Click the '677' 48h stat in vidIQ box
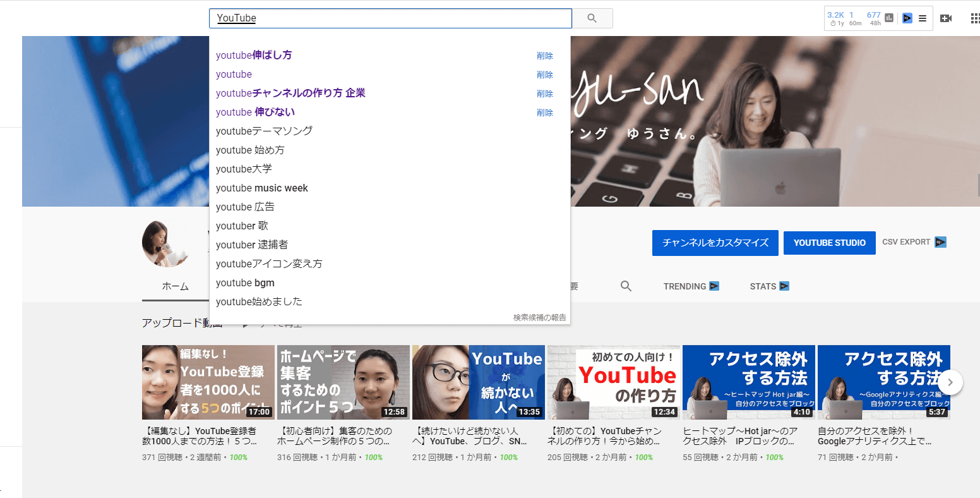 point(874,15)
